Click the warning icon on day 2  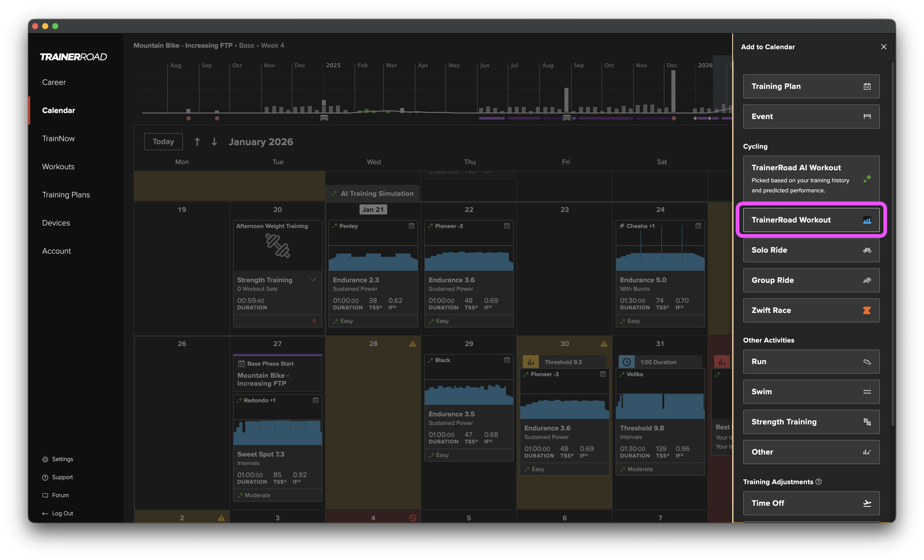tap(221, 518)
